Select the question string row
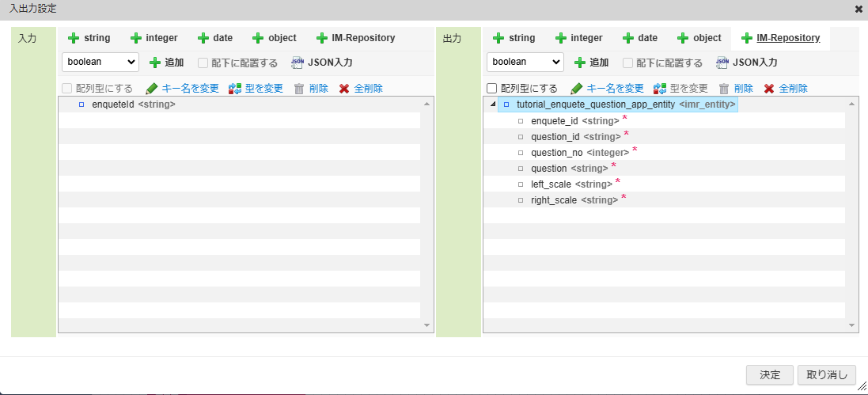This screenshot has width=868, height=395. (665, 168)
